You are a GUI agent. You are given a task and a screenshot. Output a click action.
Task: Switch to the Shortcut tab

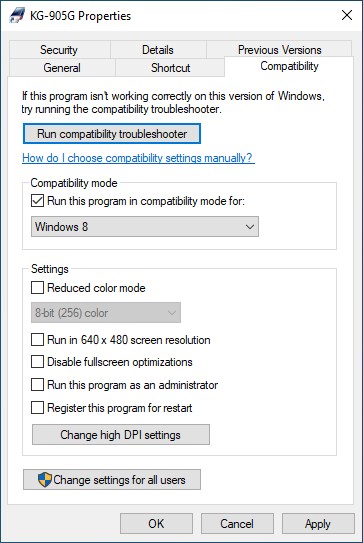(x=170, y=68)
